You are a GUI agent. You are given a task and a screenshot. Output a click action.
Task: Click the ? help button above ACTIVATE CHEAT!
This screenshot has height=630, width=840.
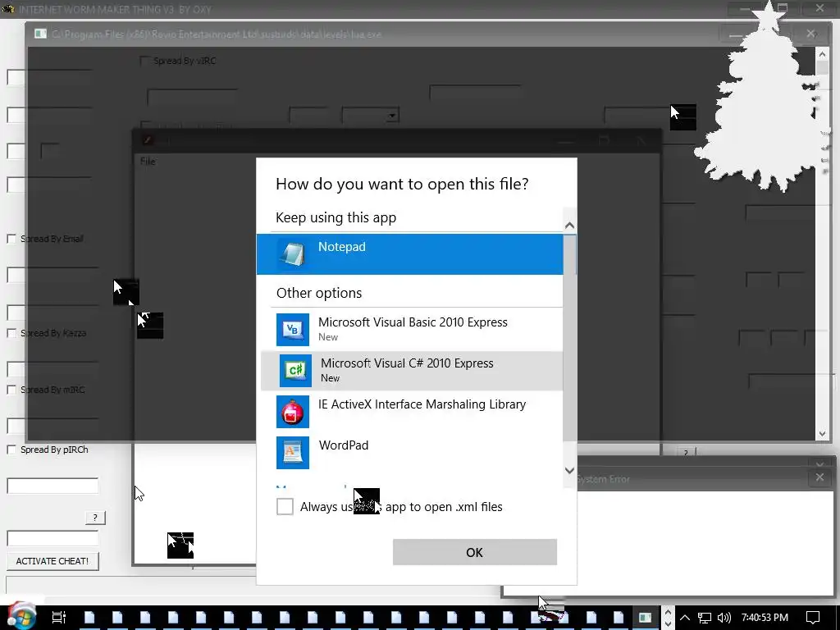pyautogui.click(x=95, y=518)
